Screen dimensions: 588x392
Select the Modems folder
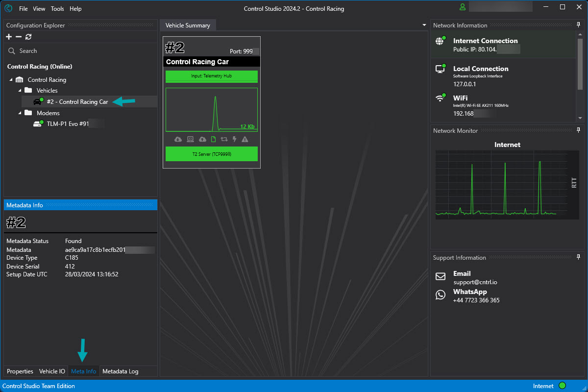tap(48, 113)
